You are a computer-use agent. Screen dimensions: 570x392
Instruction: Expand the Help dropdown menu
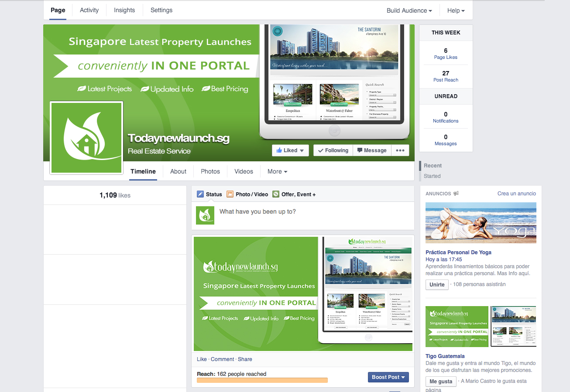coord(456,10)
